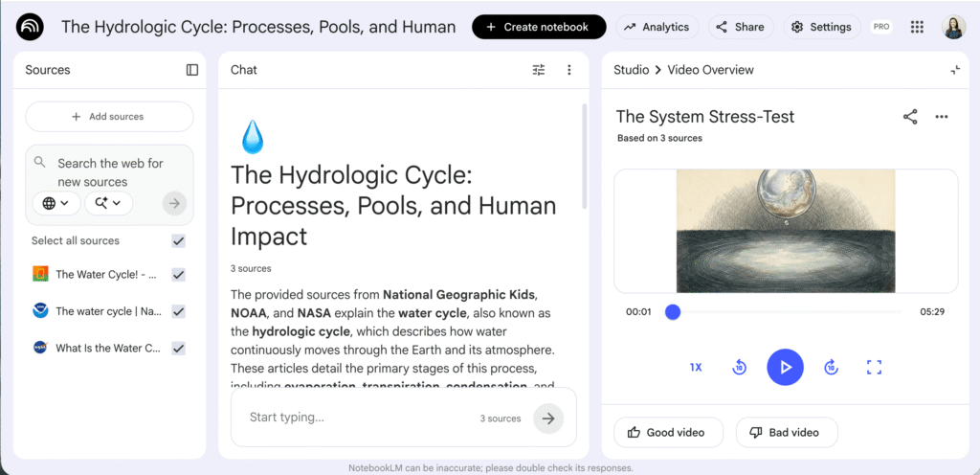The width and height of the screenshot is (980, 475).
Task: Collapse the Sources panel
Action: pyautogui.click(x=191, y=70)
